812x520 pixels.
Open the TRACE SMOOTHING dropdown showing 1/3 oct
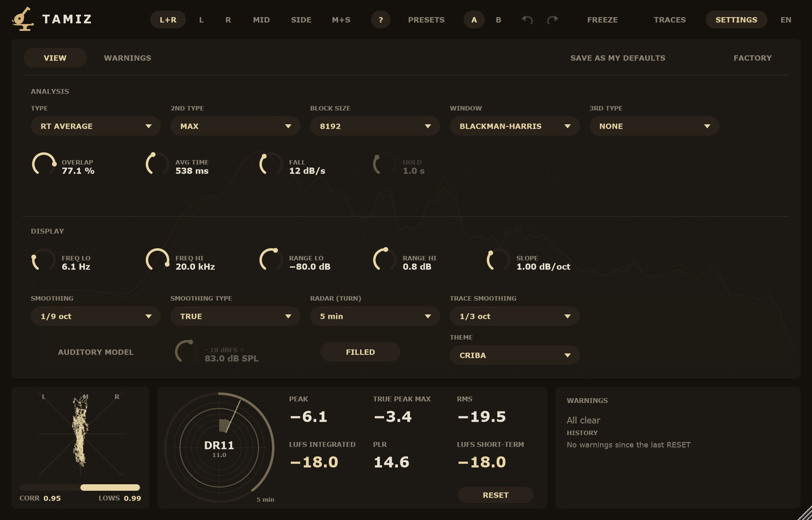coord(515,316)
